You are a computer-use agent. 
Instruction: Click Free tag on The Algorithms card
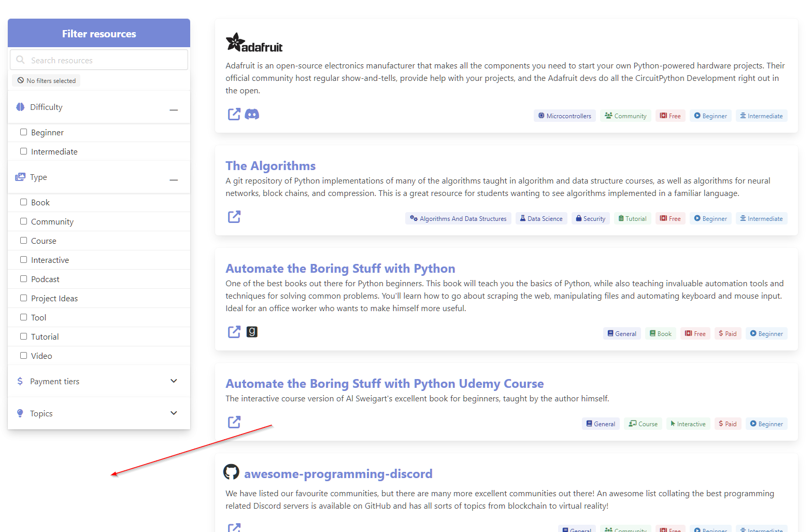pos(670,218)
